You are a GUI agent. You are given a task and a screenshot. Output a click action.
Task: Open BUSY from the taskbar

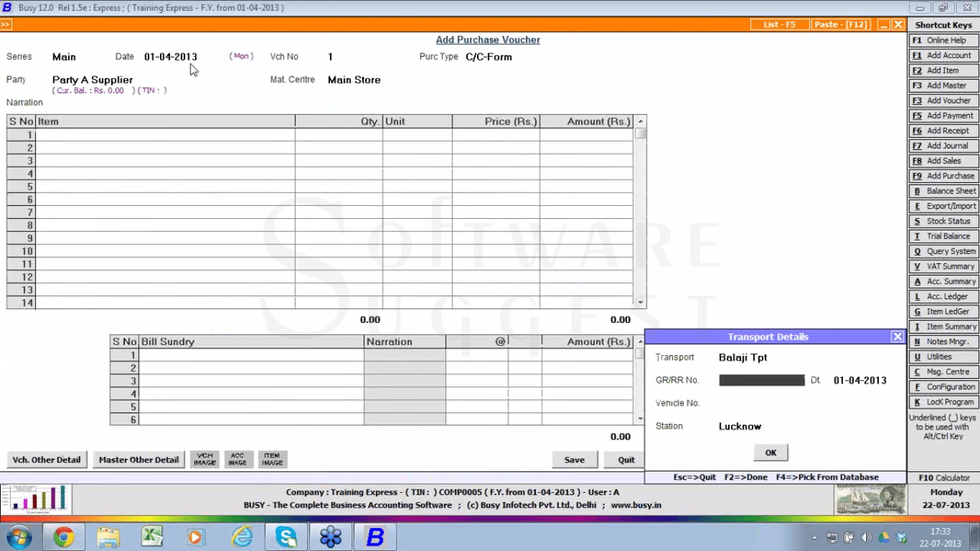[375, 535]
